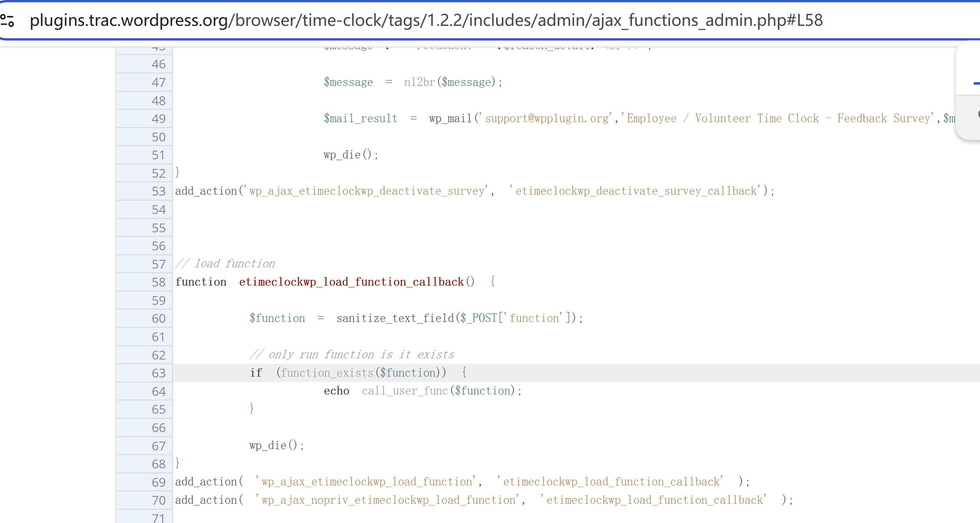Click etimeclockwp_load_function_callback function name on line 58
The image size is (980, 523).
point(351,282)
